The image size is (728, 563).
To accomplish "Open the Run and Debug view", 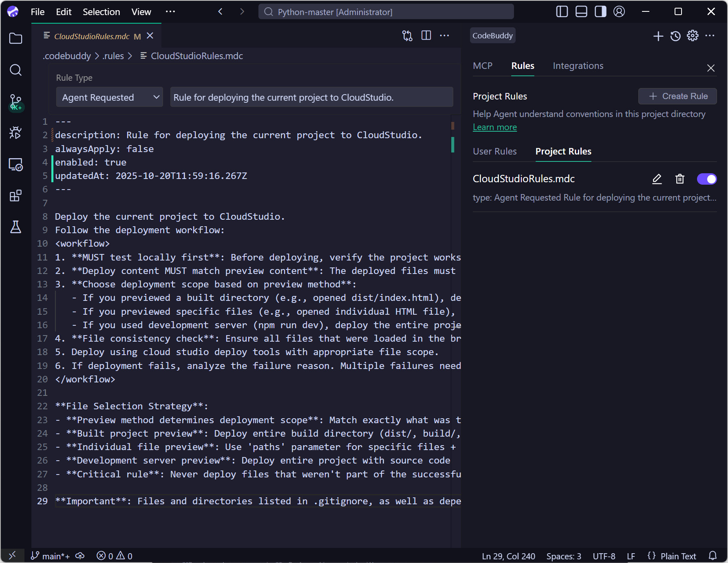I will [15, 132].
